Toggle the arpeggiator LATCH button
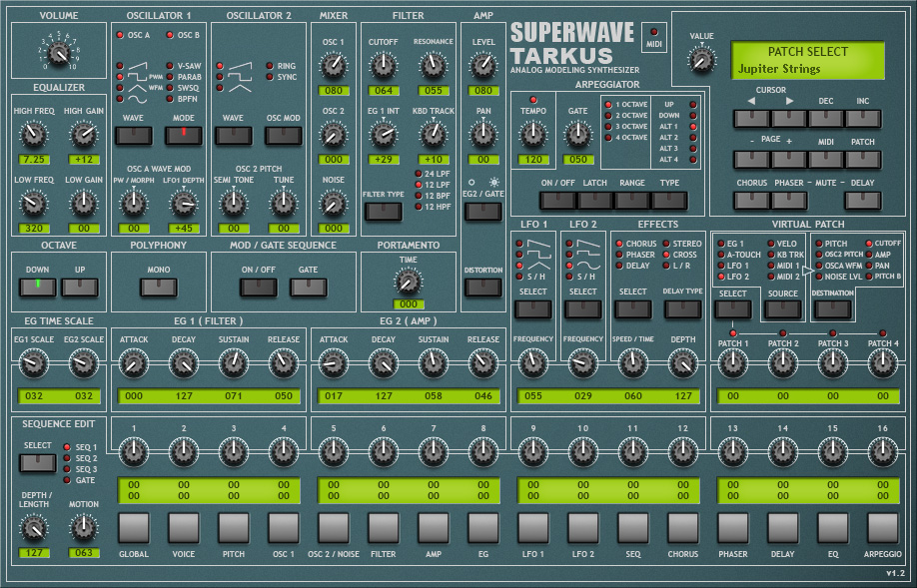The width and height of the screenshot is (917, 588). (x=595, y=201)
